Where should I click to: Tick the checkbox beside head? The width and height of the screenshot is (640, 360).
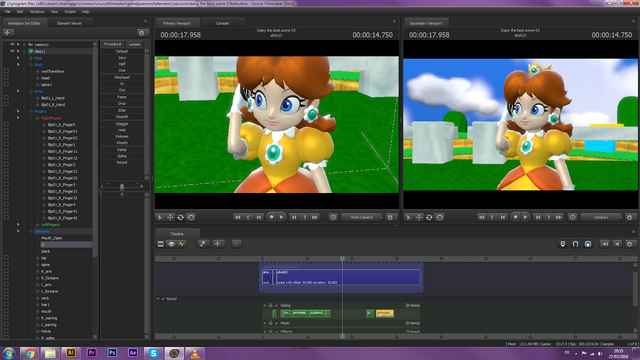pos(6,78)
